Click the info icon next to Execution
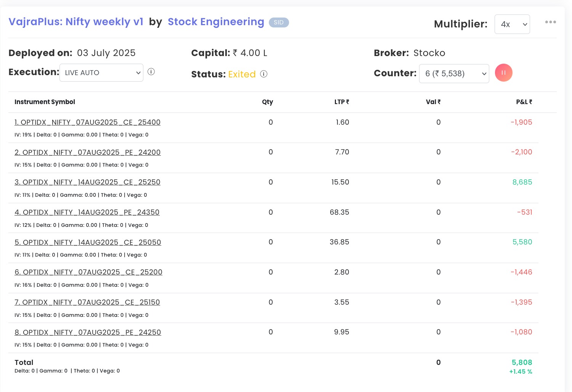Viewport: 572px width, 392px height. tap(151, 72)
